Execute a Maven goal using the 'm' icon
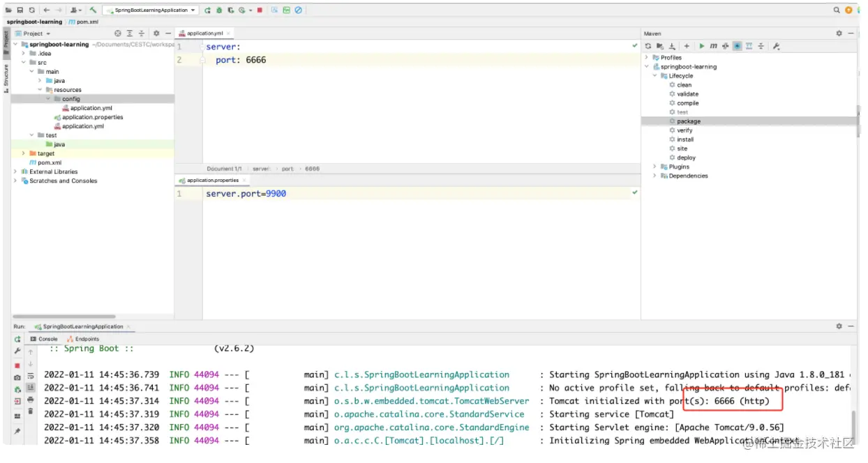Image resolution: width=868 pixels, height=463 pixels. 713,46
